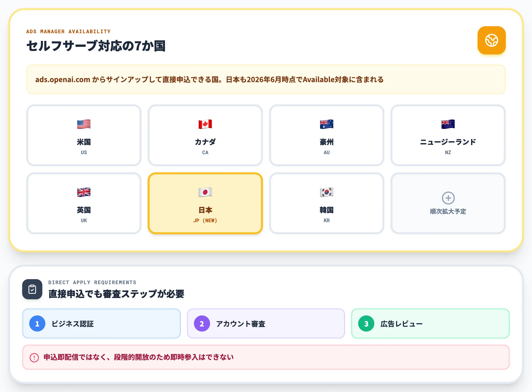
Task: Select the 英国 UK country card
Action: [84, 203]
